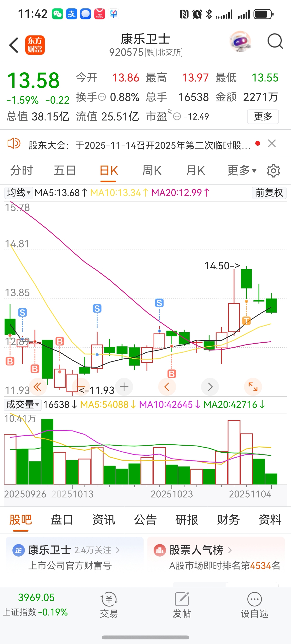
Task: Expand chart to fullscreen icon
Action: (x=253, y=387)
